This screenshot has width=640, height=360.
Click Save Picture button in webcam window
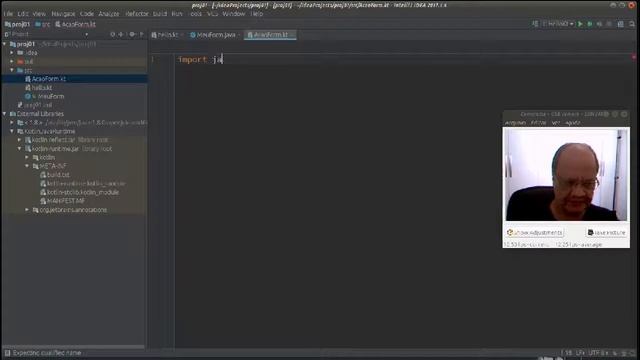[x=607, y=233]
